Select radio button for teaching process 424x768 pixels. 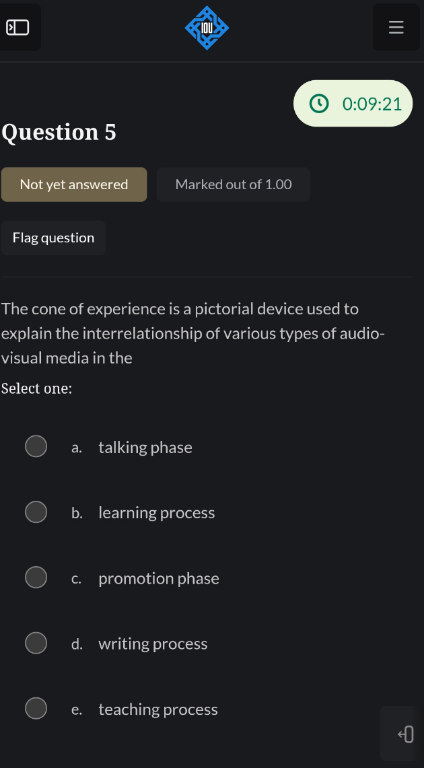[x=36, y=708]
